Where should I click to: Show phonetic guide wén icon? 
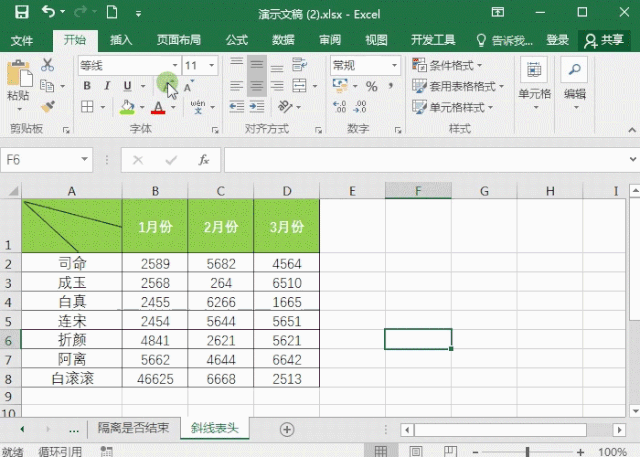198,107
